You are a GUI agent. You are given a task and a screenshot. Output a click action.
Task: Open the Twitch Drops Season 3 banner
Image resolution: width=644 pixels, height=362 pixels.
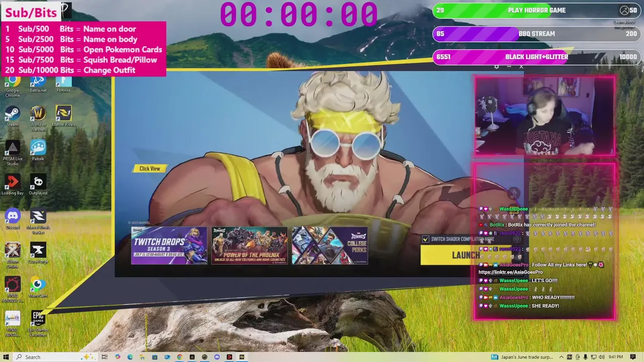169,245
